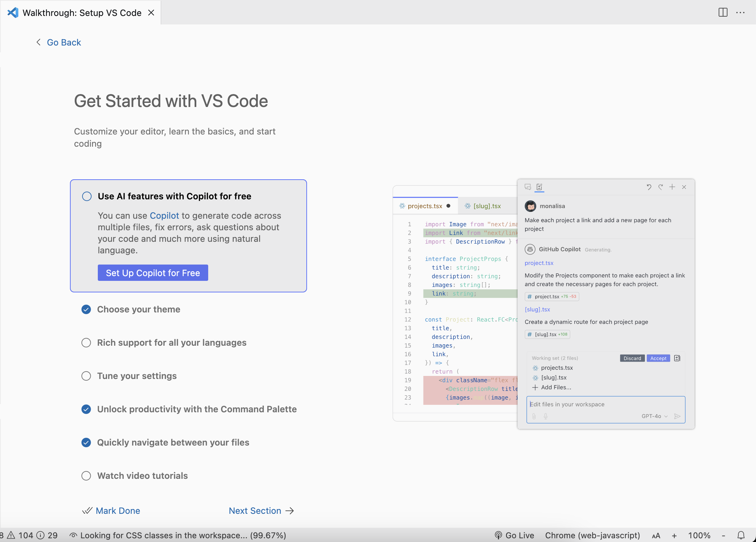Click the Split Editor icon in the tab bar
This screenshot has height=542, width=756.
pyautogui.click(x=723, y=13)
